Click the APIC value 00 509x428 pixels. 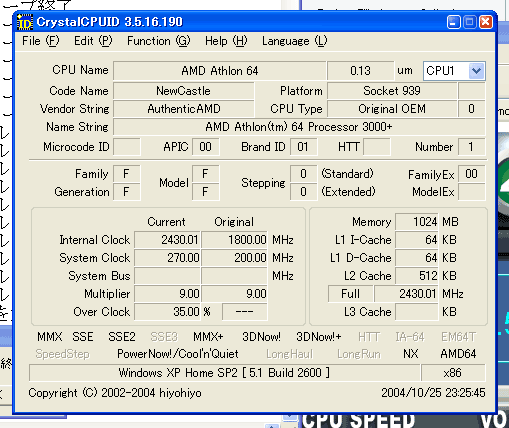[x=205, y=147]
